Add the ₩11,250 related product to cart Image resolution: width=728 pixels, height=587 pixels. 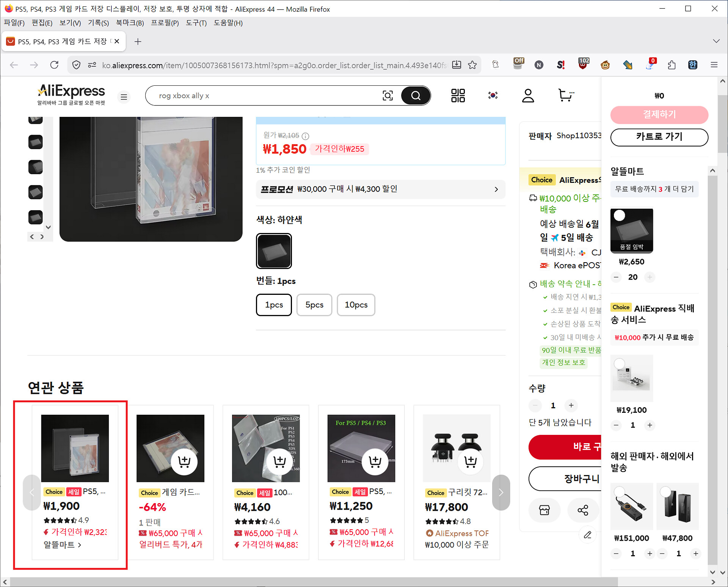tap(375, 461)
